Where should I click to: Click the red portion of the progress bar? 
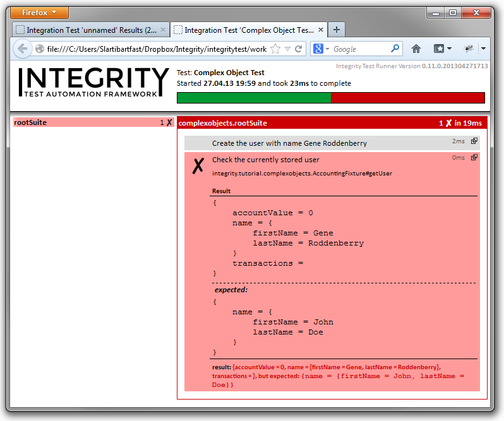[407, 98]
